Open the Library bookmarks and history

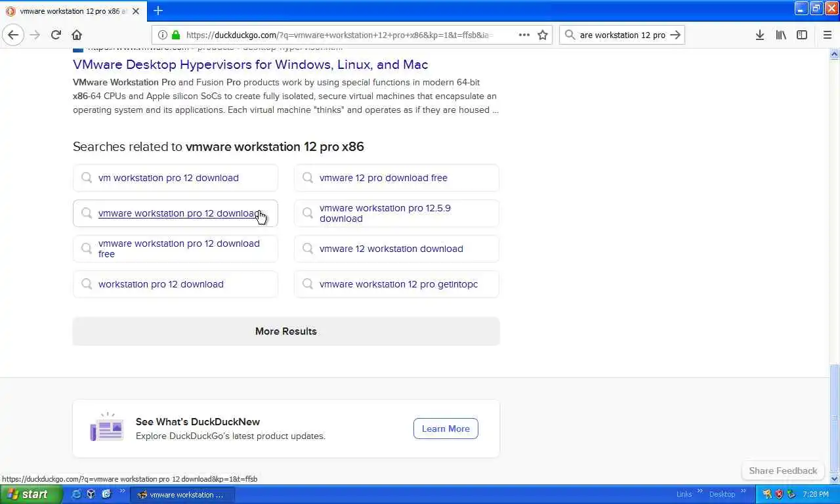pyautogui.click(x=781, y=35)
